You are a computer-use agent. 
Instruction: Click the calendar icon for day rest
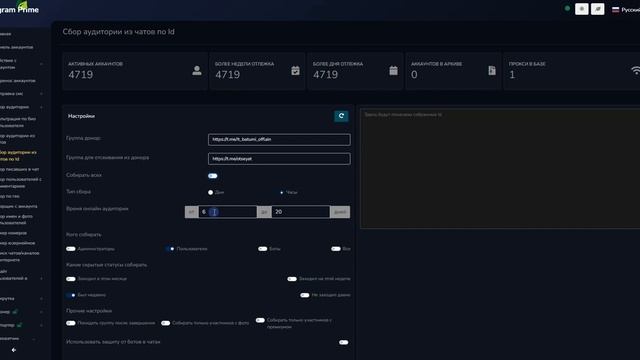click(393, 71)
